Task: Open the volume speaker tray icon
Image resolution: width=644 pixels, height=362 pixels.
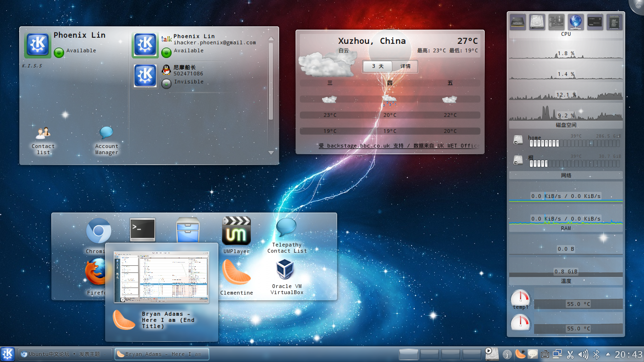Action: (x=583, y=354)
